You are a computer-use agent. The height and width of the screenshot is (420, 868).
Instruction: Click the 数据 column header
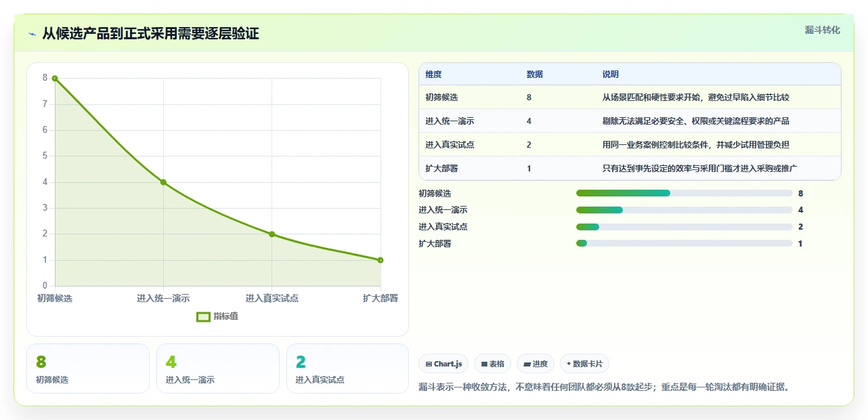(534, 75)
